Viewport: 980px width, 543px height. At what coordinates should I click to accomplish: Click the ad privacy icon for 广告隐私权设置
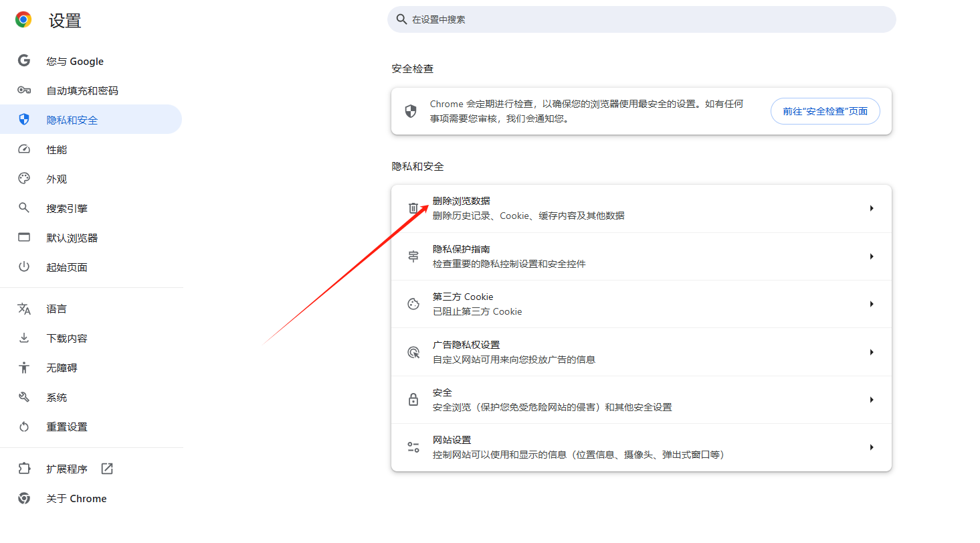pos(413,352)
